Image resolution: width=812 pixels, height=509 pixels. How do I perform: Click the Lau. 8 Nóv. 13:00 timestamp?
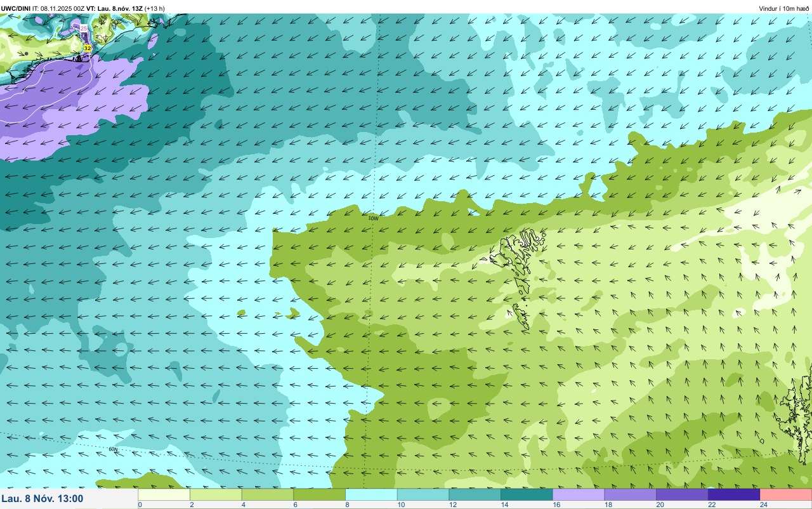pos(42,498)
